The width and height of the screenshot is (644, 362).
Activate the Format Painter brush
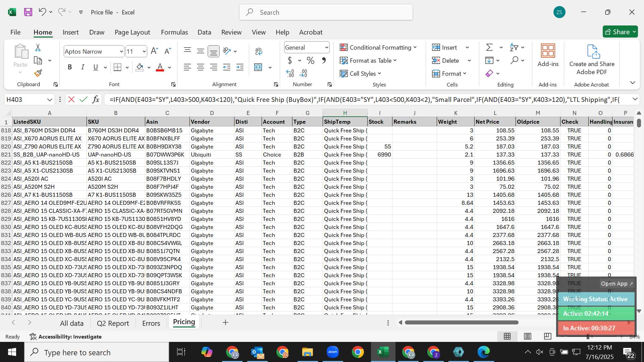coord(38,73)
